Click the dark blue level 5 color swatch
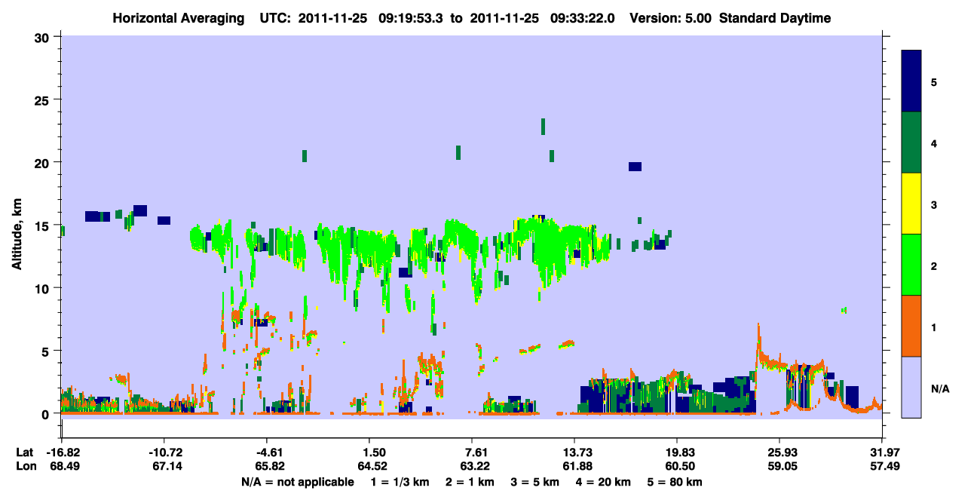980x503 pixels. tap(911, 81)
